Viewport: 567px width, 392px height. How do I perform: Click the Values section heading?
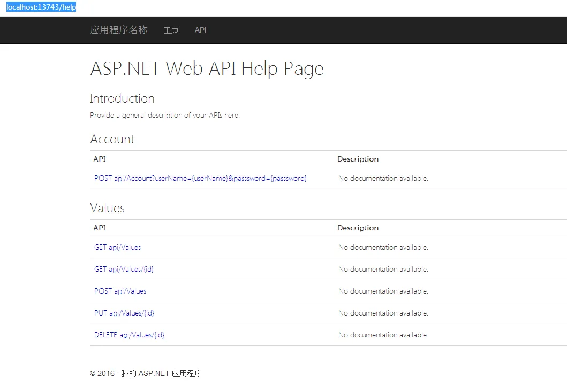pyautogui.click(x=107, y=208)
